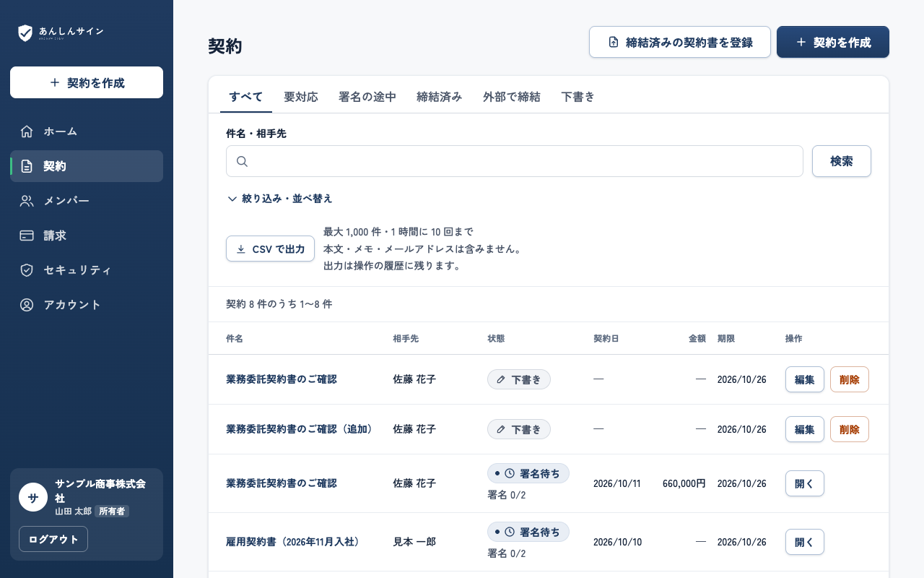Click 業務委託契約書のご確認（追加） title

302,429
